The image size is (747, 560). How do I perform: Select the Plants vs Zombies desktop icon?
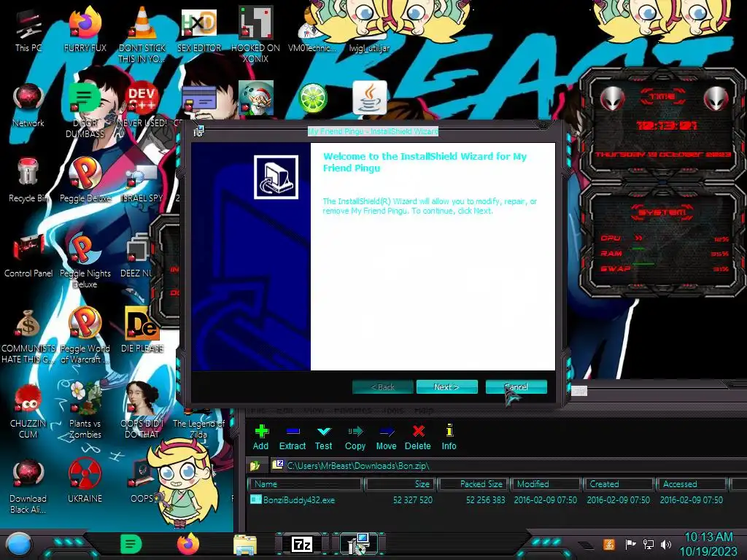point(85,411)
